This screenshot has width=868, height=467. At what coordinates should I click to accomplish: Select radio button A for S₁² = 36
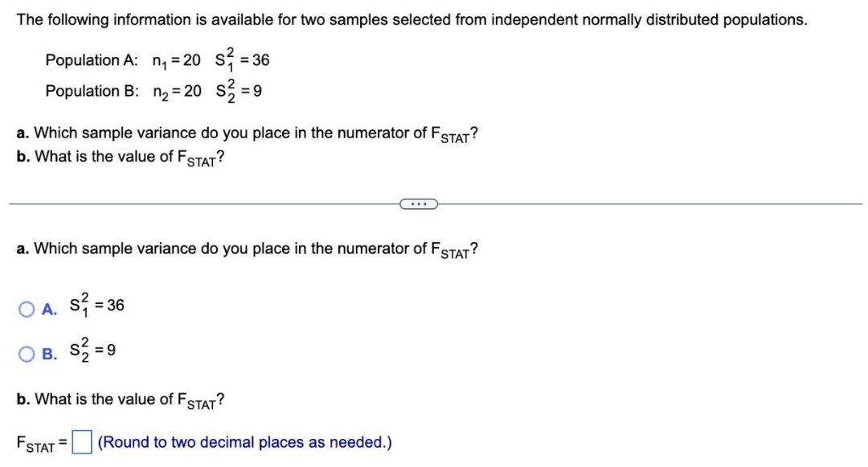point(27,306)
